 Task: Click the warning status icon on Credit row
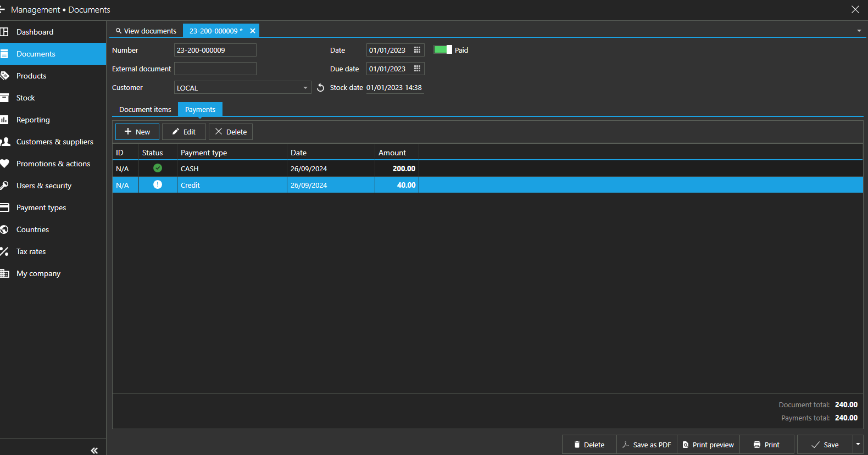click(158, 185)
